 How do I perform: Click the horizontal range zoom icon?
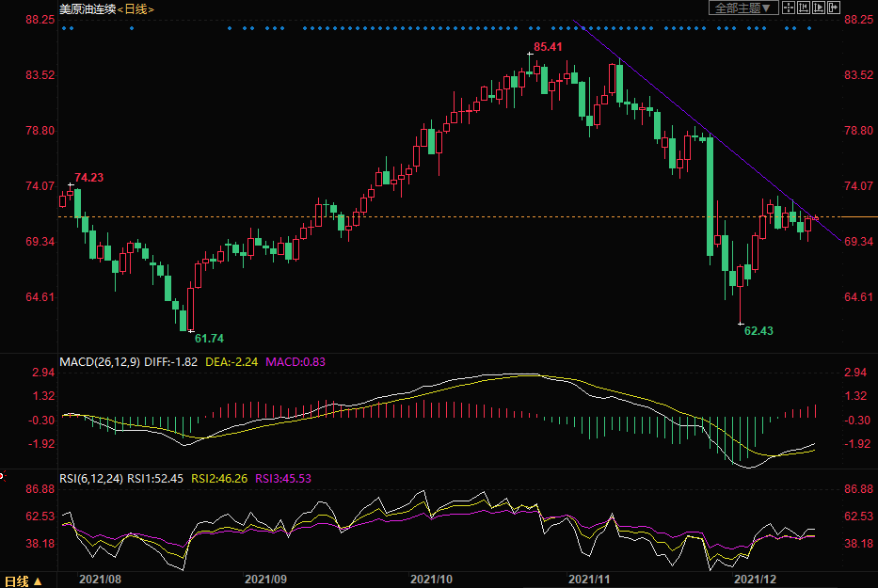pos(804,8)
